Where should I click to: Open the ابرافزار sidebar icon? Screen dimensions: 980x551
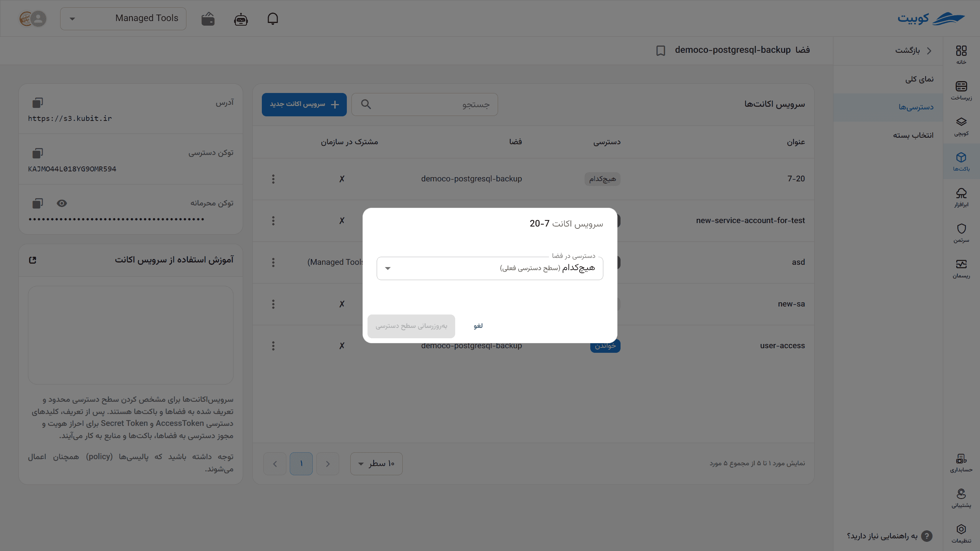click(x=961, y=197)
